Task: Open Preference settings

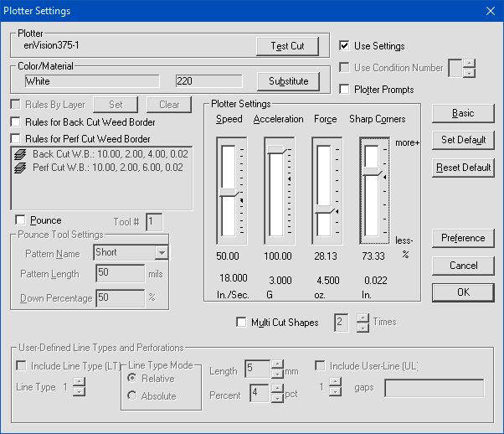Action: click(x=463, y=238)
